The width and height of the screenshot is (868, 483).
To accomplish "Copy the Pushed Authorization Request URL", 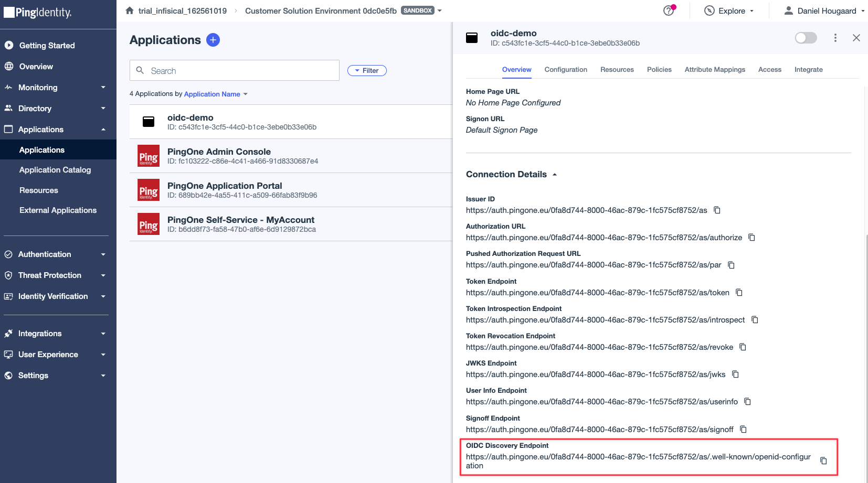I will 731,265.
